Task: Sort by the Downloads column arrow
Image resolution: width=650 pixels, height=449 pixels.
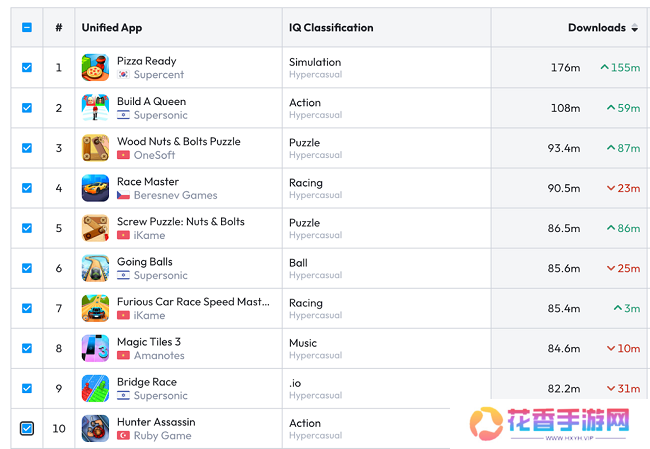Action: point(634,28)
